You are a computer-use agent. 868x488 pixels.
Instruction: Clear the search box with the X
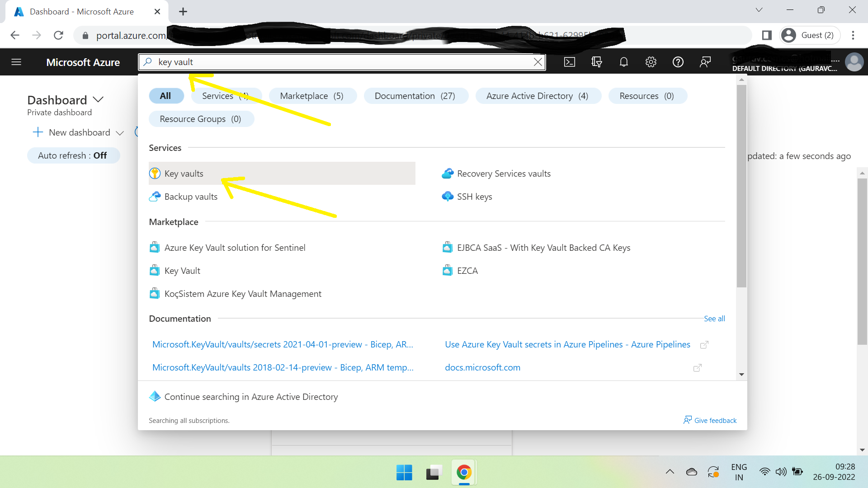538,62
